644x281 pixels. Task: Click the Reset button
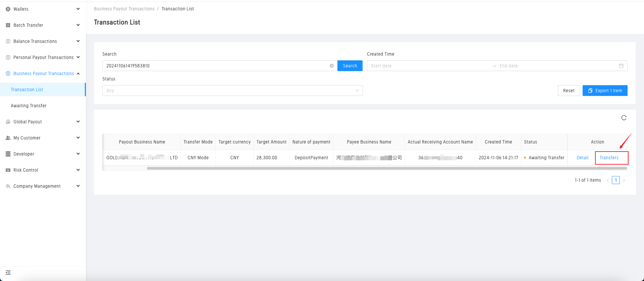click(x=569, y=91)
